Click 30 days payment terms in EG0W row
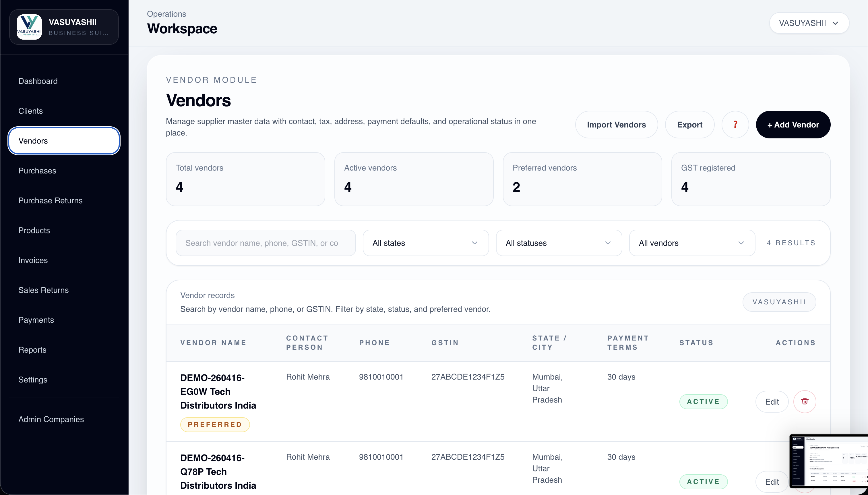The image size is (868, 495). pyautogui.click(x=621, y=377)
